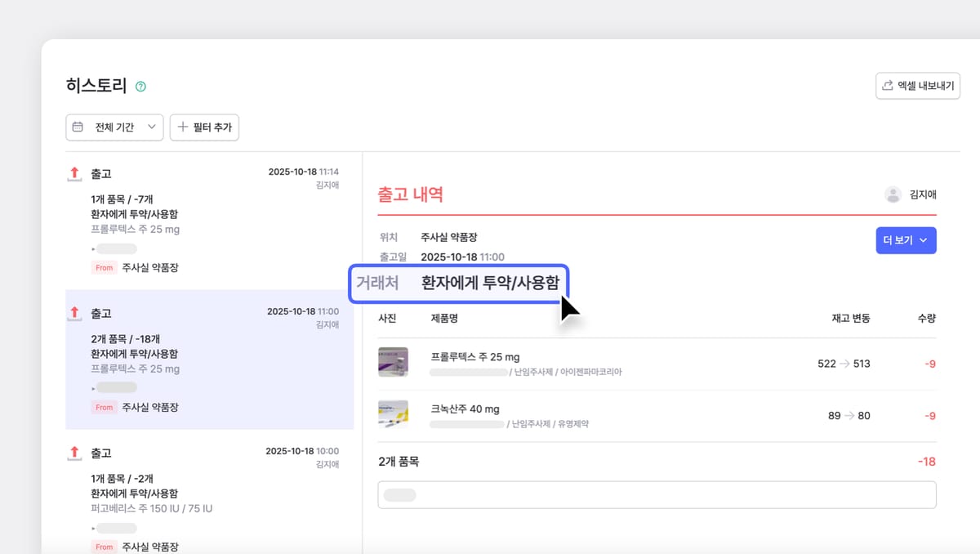Click the red 출고 arrow icon at 11:00 entry
The width and height of the screenshot is (980, 554).
tap(74, 313)
